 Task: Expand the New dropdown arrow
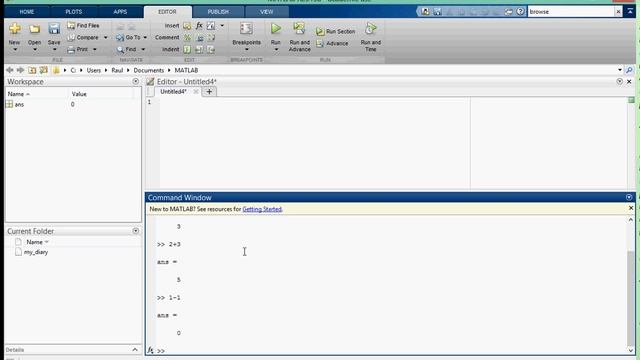tap(15, 50)
